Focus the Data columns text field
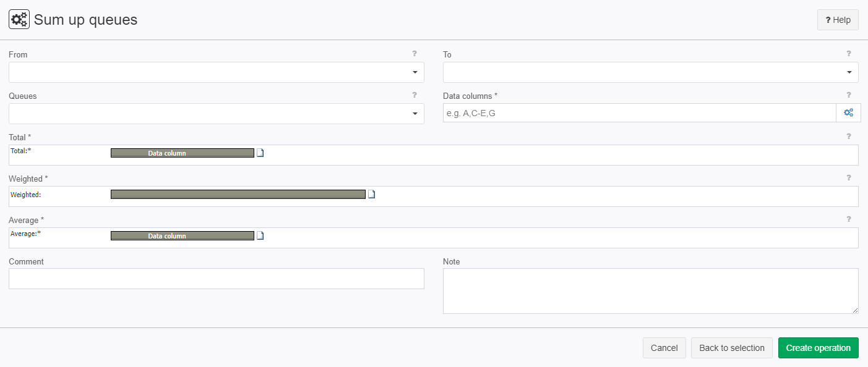Screen dimensions: 868x367 tap(639, 113)
